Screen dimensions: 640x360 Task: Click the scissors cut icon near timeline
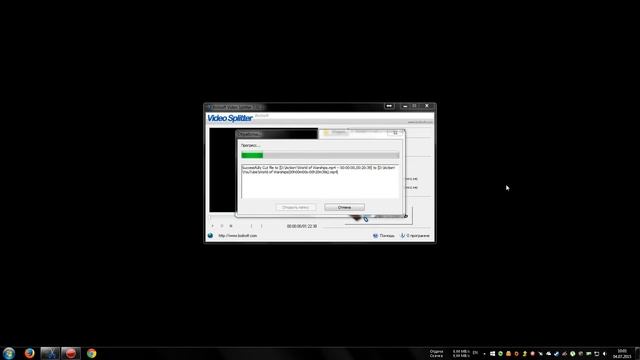point(366,219)
